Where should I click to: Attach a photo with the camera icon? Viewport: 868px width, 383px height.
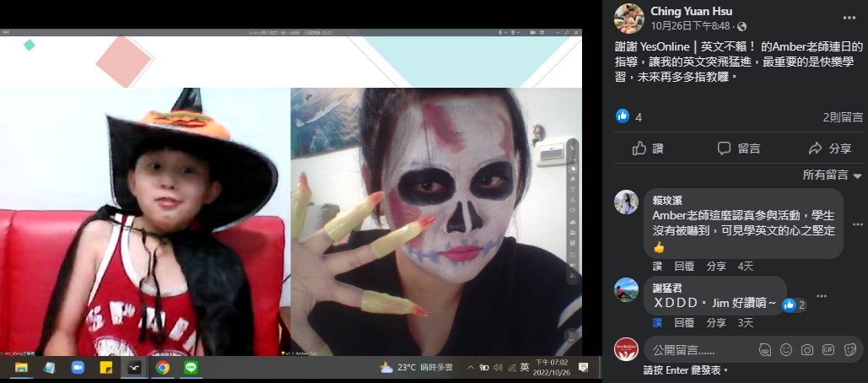pyautogui.click(x=807, y=350)
